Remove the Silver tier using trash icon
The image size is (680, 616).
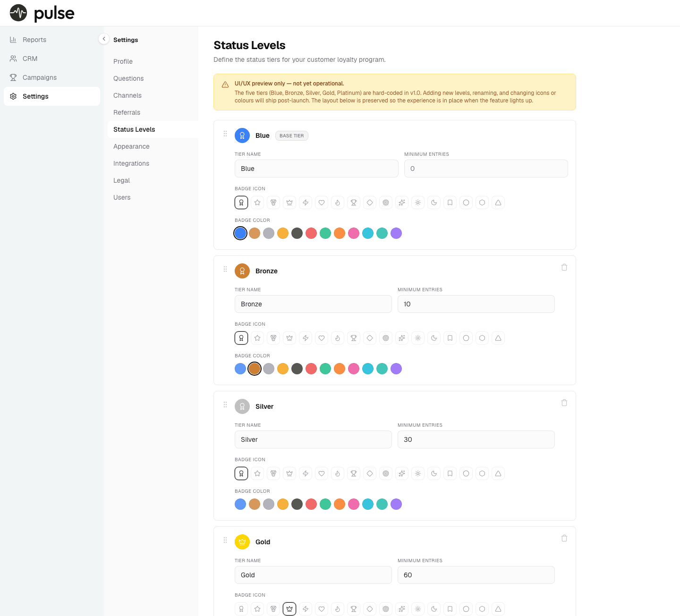click(x=564, y=403)
